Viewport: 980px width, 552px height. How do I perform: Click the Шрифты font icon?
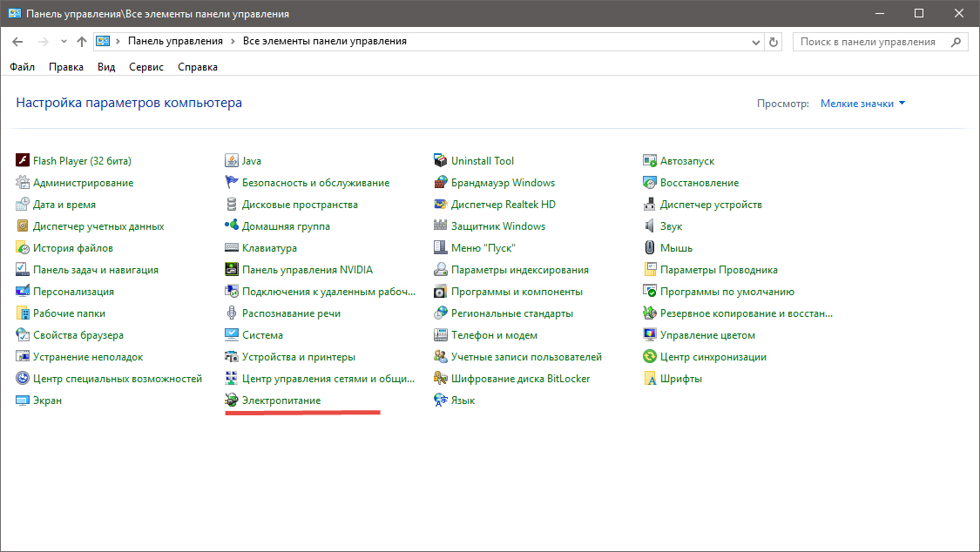click(x=649, y=379)
